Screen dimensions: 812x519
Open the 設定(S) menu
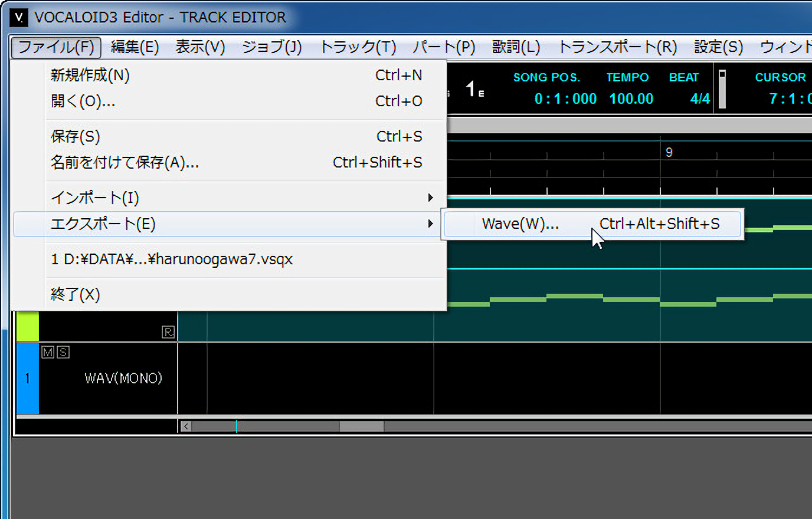tap(718, 47)
